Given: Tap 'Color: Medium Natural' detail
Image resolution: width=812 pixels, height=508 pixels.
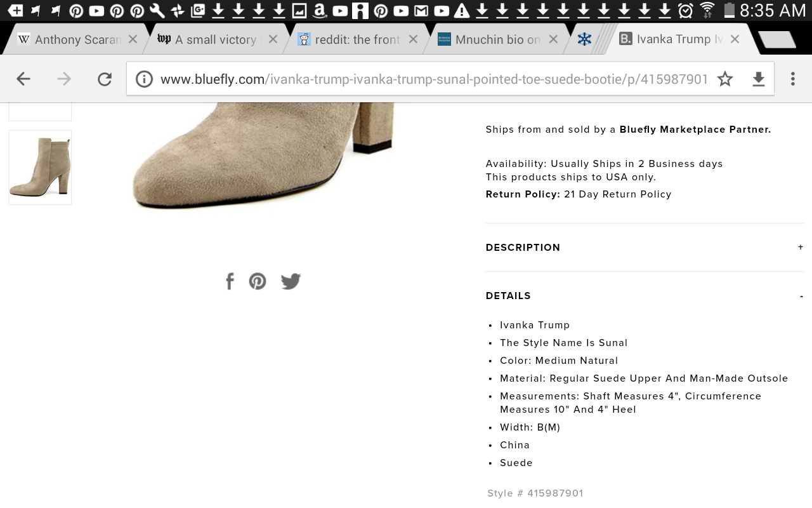Looking at the screenshot, I should point(559,361).
